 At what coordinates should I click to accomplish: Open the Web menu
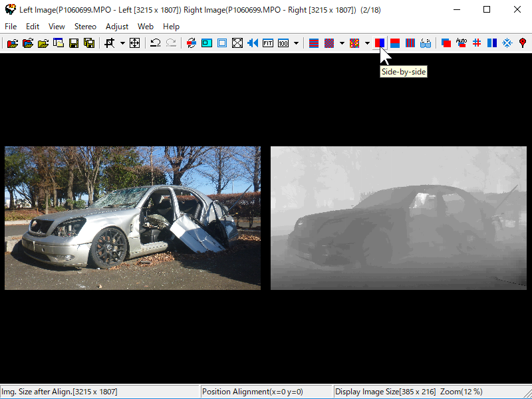tap(146, 27)
